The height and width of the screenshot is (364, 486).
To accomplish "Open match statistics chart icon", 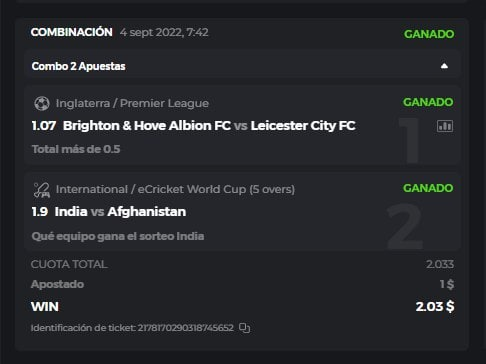I will (445, 126).
